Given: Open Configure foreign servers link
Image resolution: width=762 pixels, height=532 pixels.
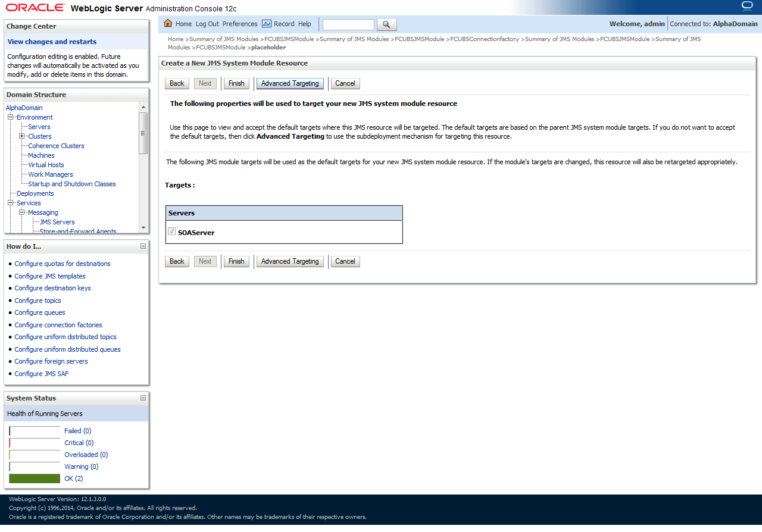Looking at the screenshot, I should [x=51, y=361].
